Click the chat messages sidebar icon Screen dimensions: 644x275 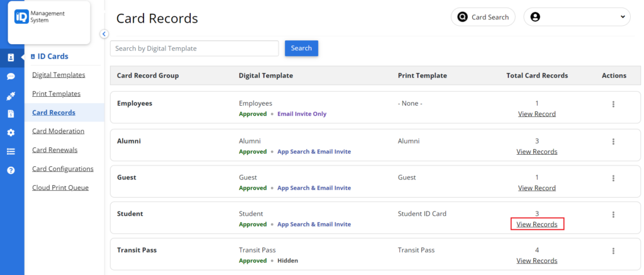point(11,77)
